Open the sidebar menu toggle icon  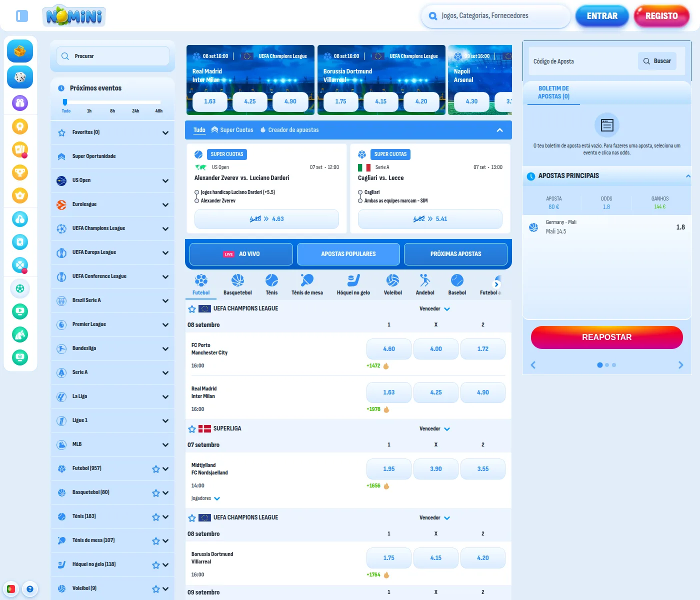point(22,16)
